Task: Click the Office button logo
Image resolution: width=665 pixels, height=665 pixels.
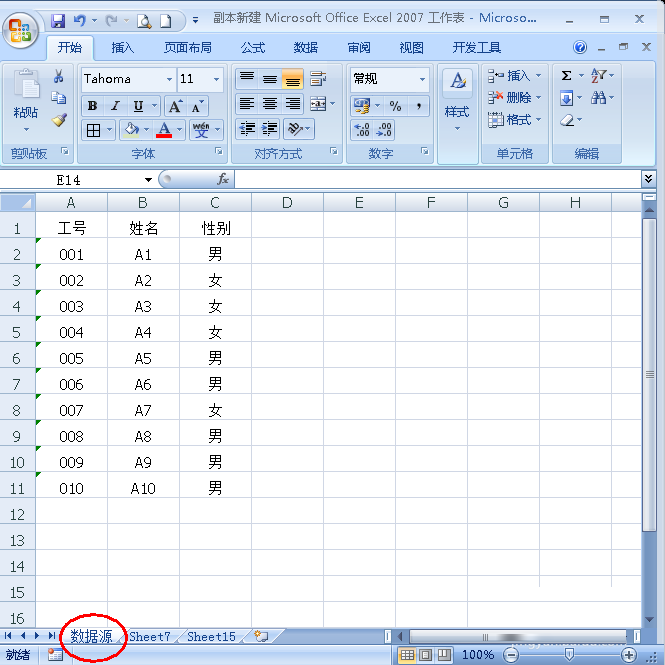Action: pos(20,31)
